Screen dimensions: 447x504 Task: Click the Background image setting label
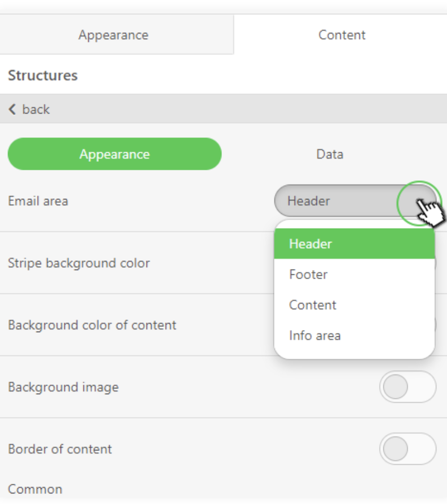tap(63, 387)
